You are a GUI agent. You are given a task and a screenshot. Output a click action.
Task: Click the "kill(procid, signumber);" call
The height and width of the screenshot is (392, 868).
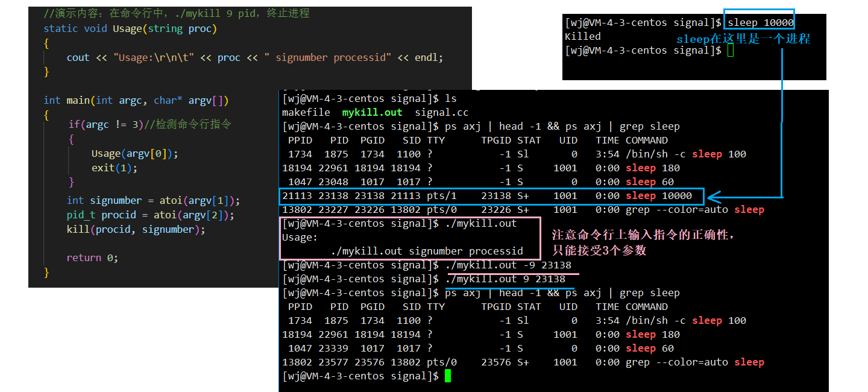pyautogui.click(x=136, y=229)
